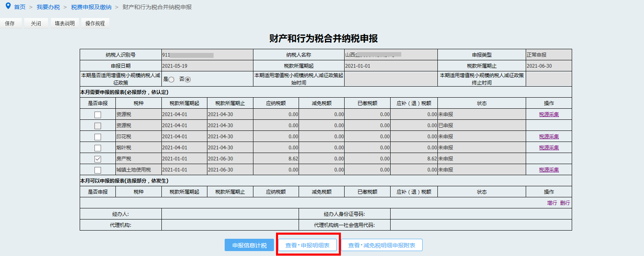This screenshot has height=256, width=644.
Task: Open 操作规程 from the toolbar
Action: [x=95, y=23]
